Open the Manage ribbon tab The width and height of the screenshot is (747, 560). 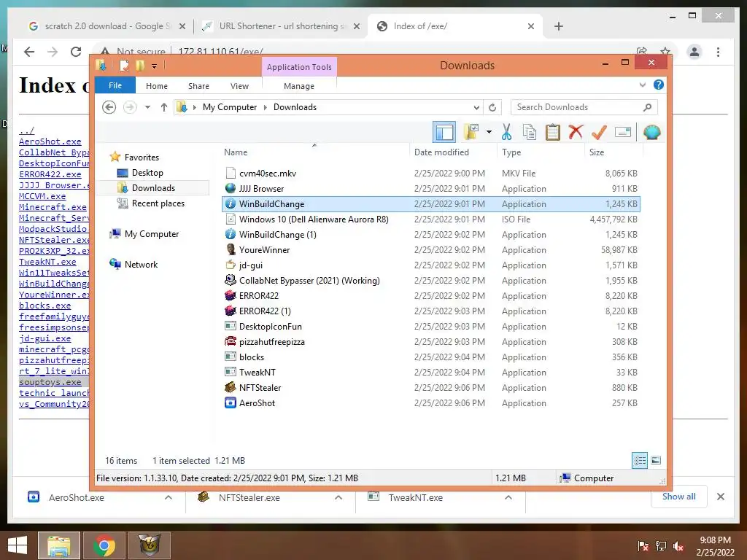pyautogui.click(x=298, y=86)
